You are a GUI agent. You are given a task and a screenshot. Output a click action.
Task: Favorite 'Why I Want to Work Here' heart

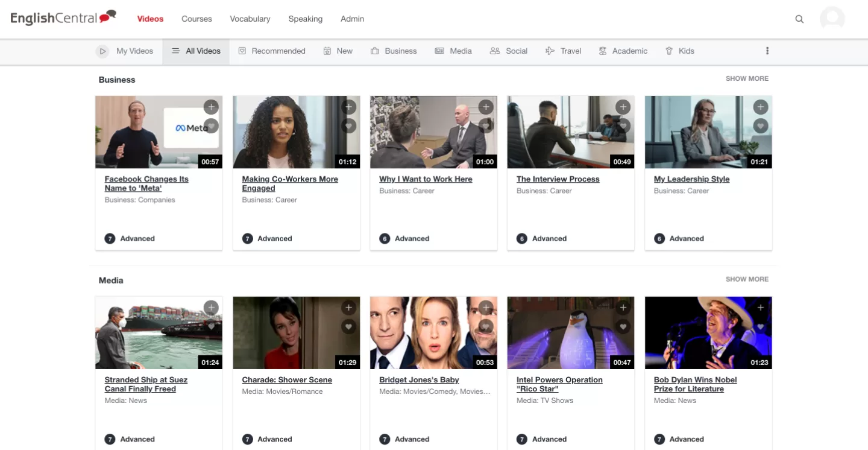(x=486, y=126)
